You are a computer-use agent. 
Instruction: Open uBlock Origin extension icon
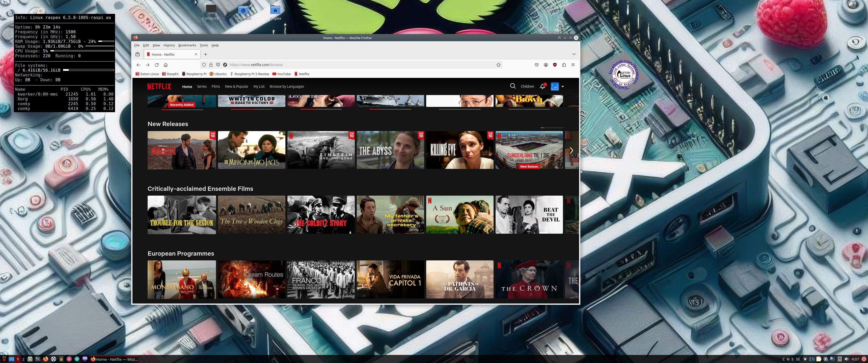(x=555, y=65)
